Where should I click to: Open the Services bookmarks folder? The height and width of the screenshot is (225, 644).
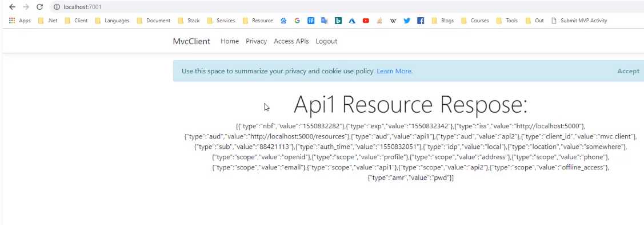(221, 21)
